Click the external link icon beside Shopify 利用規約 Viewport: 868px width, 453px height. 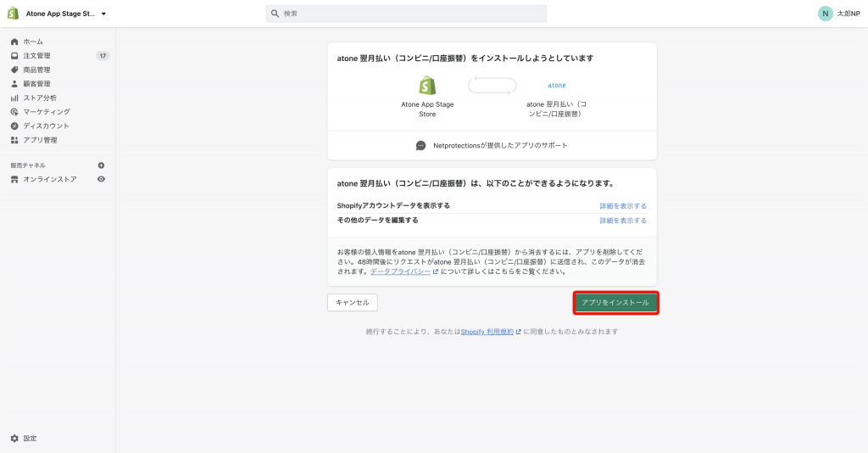click(x=519, y=332)
